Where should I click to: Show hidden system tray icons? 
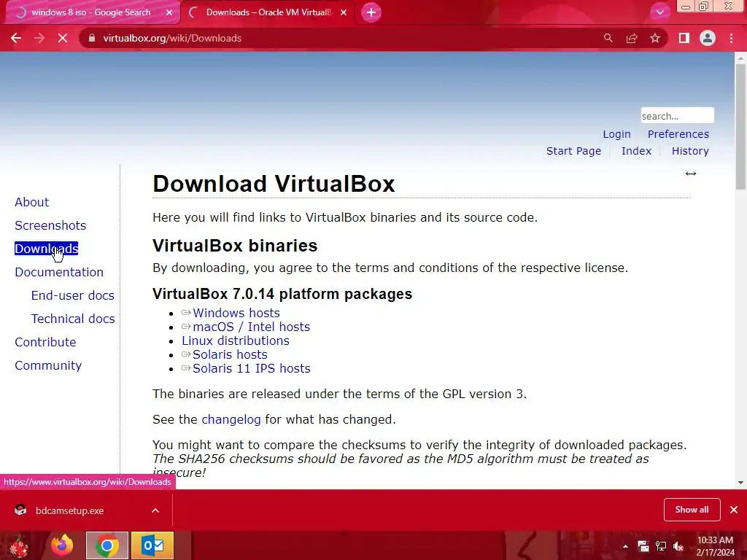pyautogui.click(x=625, y=546)
